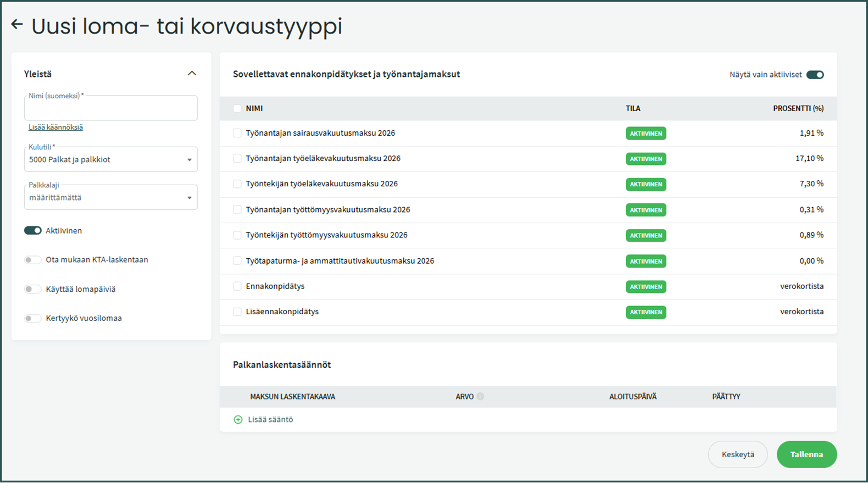868x483 pixels.
Task: Click the info icon next to ARVO
Action: [x=480, y=396]
